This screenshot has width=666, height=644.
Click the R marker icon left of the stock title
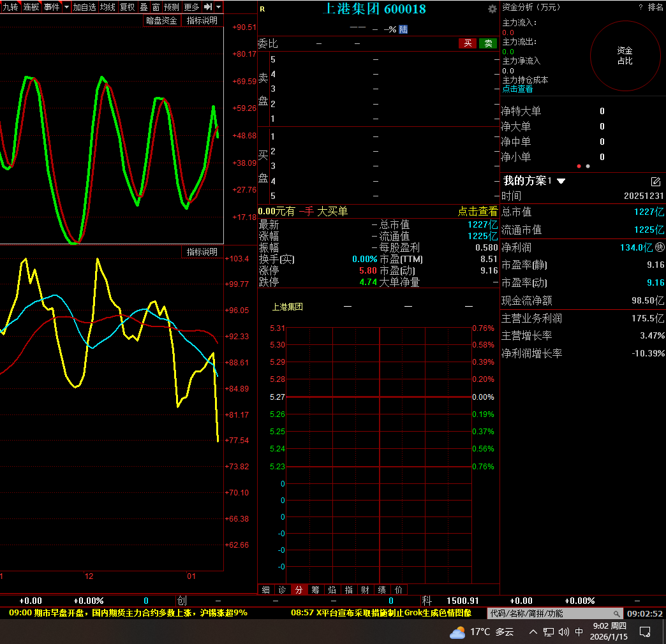(x=262, y=9)
